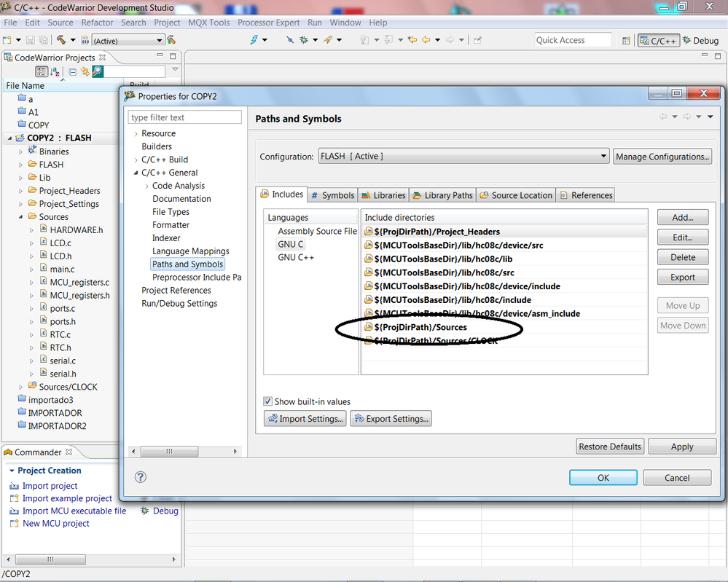Click Import Settings button

coord(305,419)
